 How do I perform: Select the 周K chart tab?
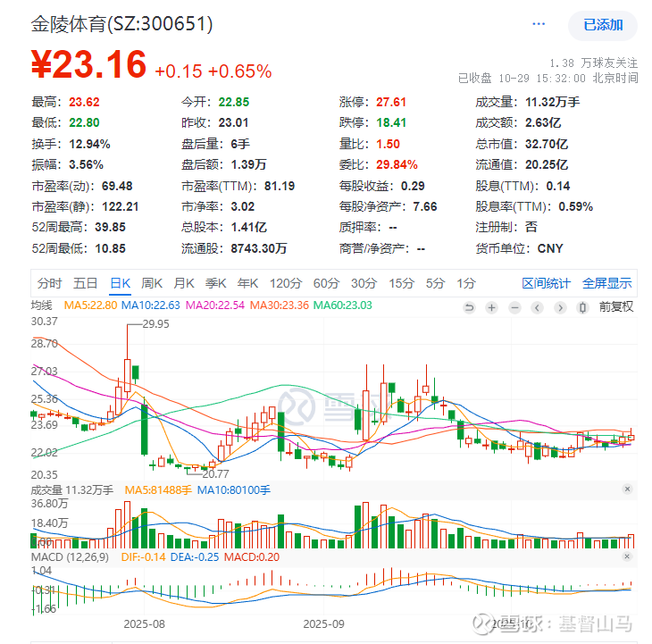pyautogui.click(x=152, y=283)
